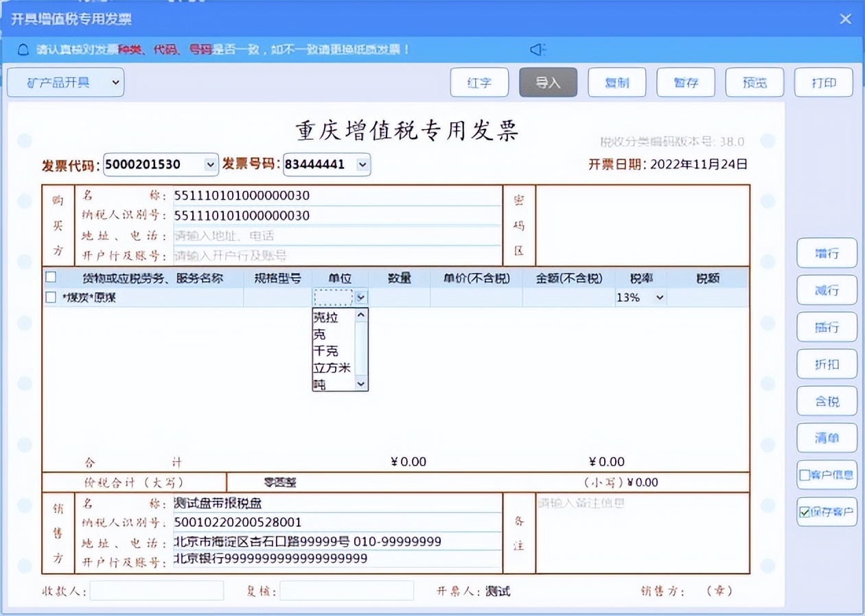Click 增行 to add a row
The image size is (865, 616).
tap(827, 252)
